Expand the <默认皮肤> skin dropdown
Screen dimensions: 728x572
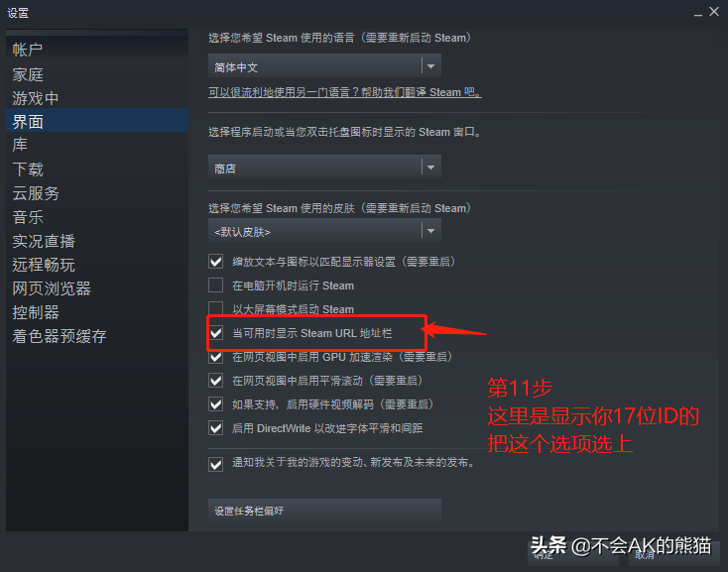coord(324,231)
